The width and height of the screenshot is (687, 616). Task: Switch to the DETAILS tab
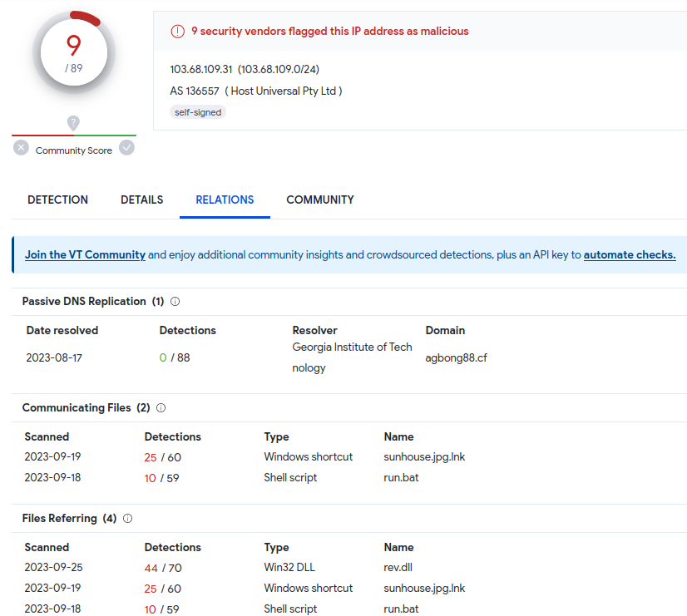click(141, 200)
